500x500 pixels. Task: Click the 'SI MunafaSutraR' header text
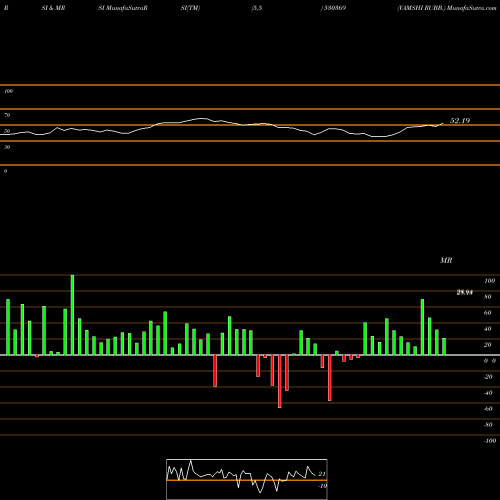click(123, 8)
